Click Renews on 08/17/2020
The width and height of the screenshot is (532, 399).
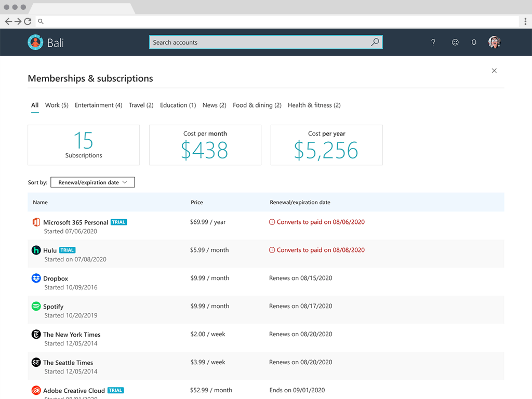click(x=301, y=306)
